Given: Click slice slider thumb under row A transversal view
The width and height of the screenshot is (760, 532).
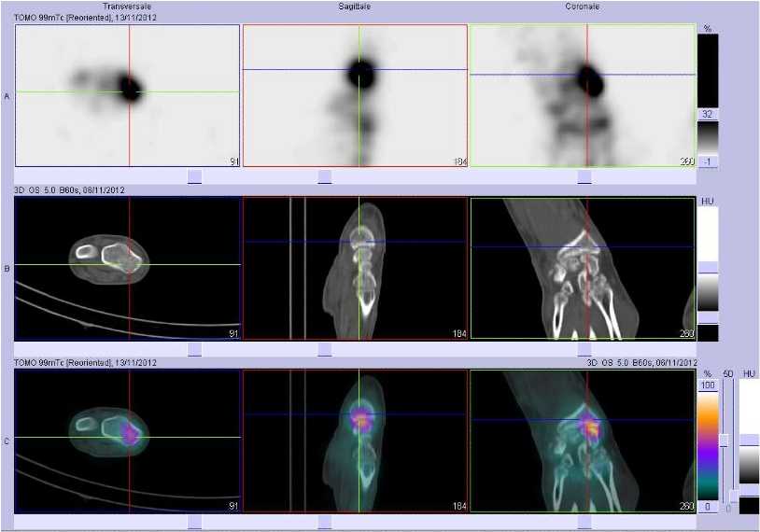Looking at the screenshot, I should point(194,176).
